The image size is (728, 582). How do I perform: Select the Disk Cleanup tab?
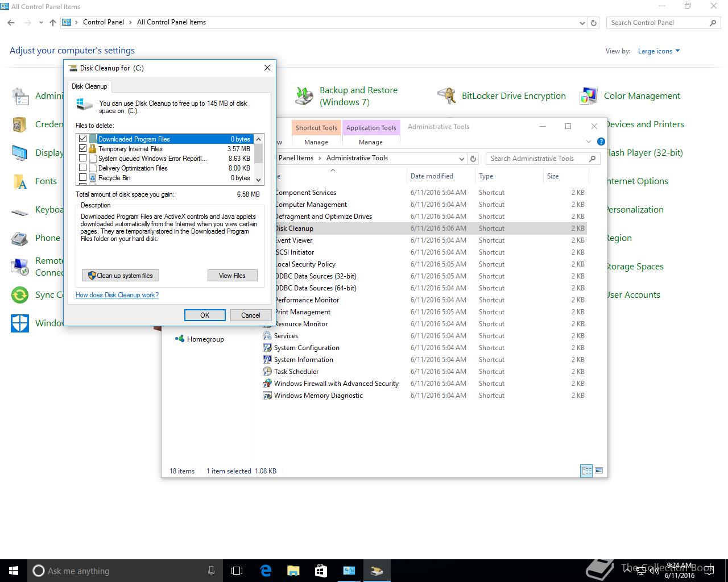89,86
